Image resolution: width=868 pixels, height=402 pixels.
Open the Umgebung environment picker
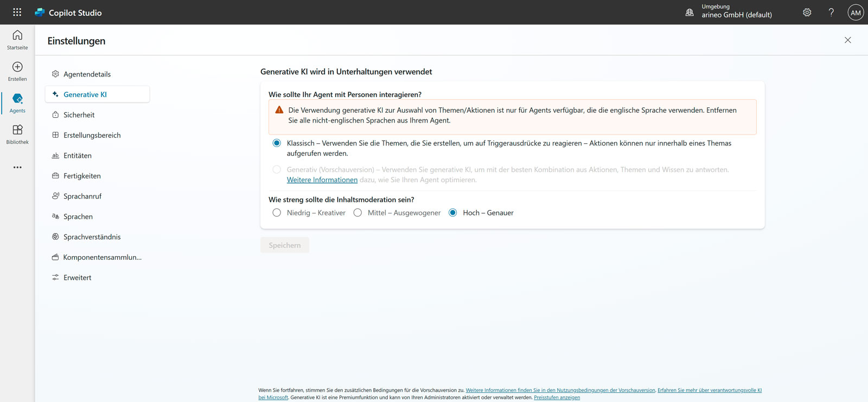[729, 11]
